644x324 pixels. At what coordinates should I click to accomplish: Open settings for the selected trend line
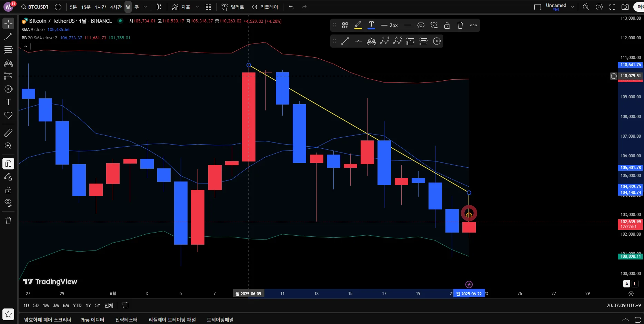coord(421,25)
